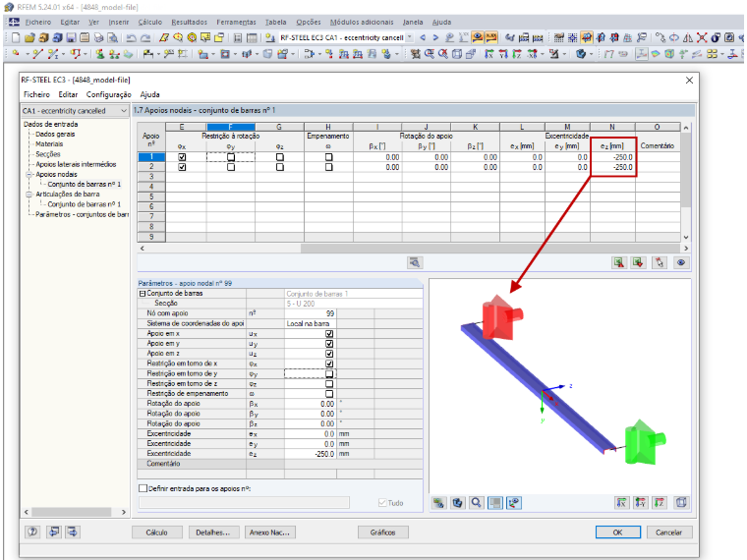Click the cube rendering icon under preview

coord(457,503)
